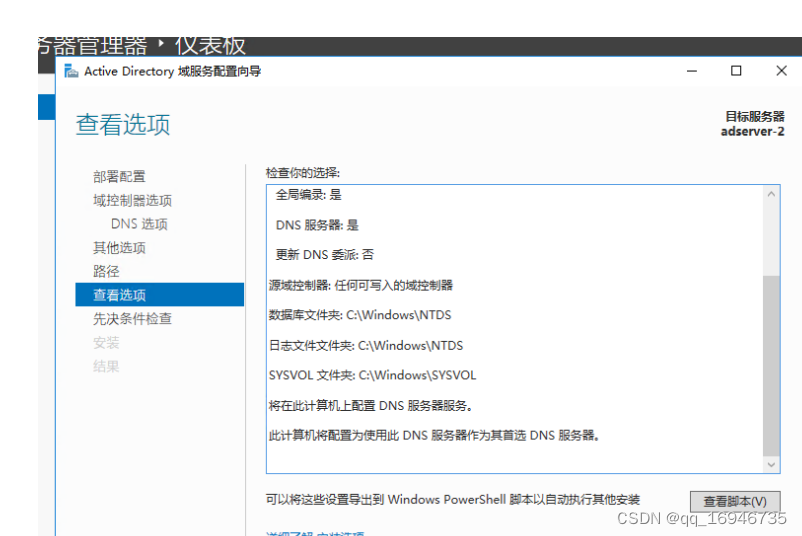Select the highlighted 查看选项 step
This screenshot has height=536, width=802.
[x=160, y=295]
